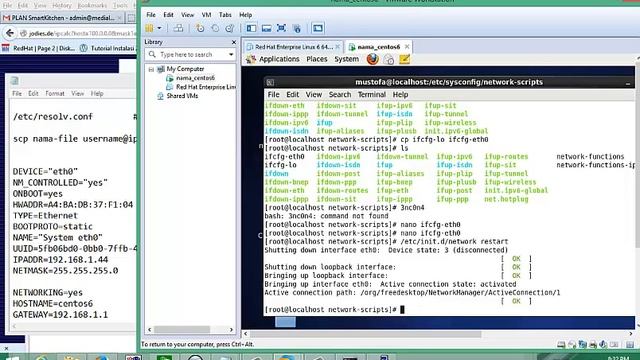Open terminal Edit menu

tap(292, 95)
